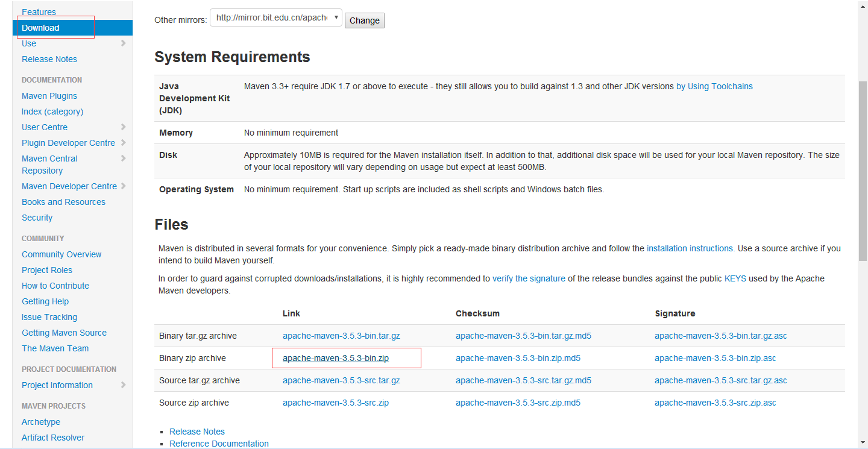Open apache-maven-3.5.3-src.tar.gz.asc signature
The height and width of the screenshot is (449, 868).
click(x=721, y=380)
